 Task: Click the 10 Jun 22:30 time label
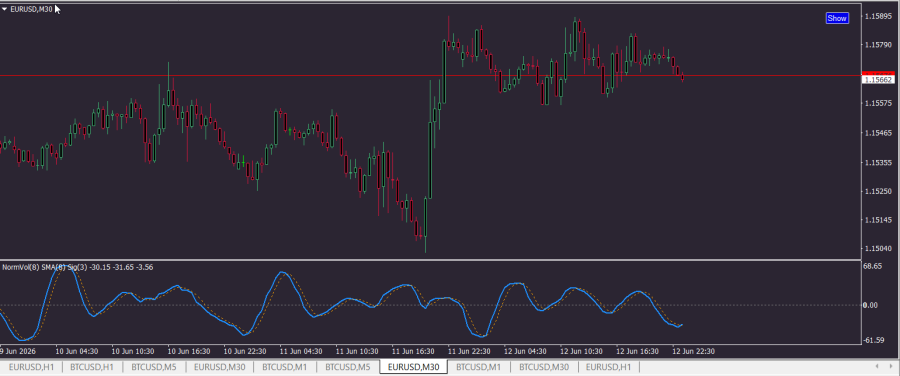(245, 351)
